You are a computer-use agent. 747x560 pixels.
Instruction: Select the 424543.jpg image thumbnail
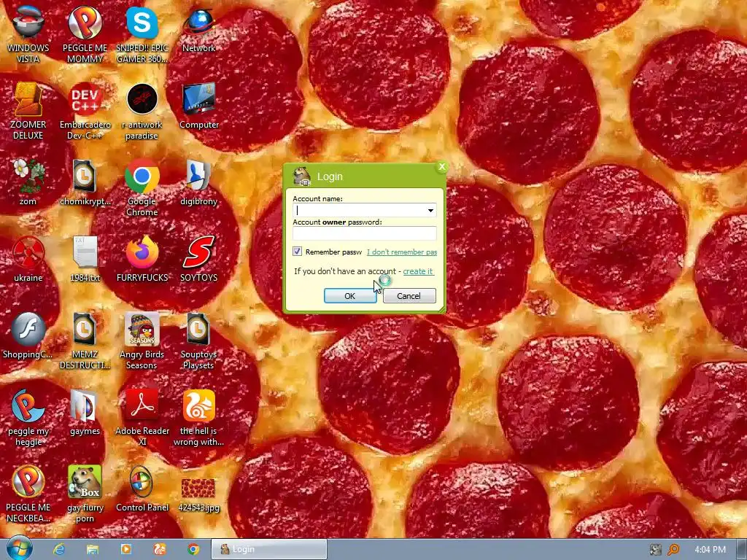[198, 494]
